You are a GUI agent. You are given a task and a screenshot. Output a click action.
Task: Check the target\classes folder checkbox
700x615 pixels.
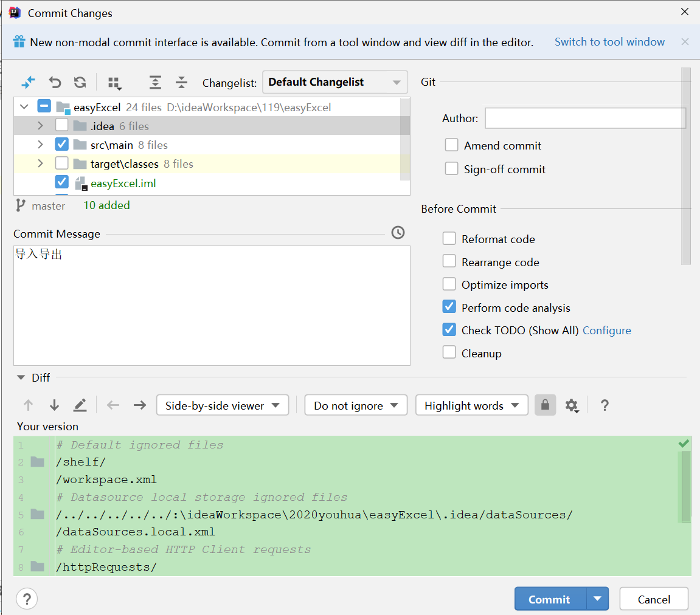point(61,163)
